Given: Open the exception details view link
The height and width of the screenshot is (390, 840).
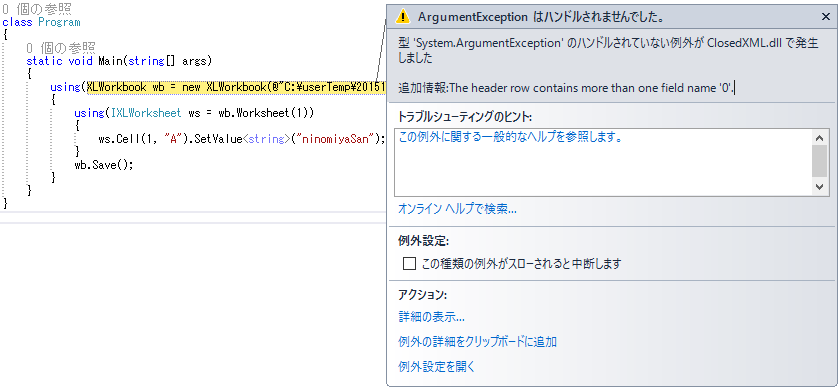Looking at the screenshot, I should (x=431, y=317).
